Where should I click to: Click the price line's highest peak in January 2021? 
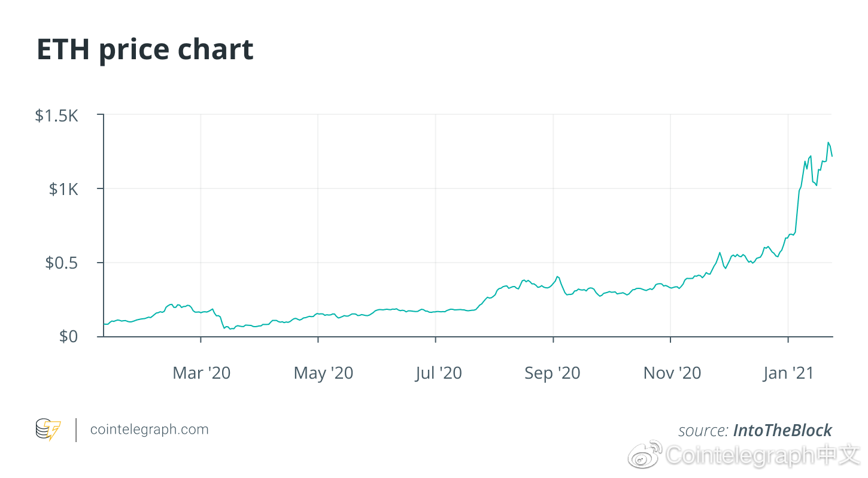pyautogui.click(x=828, y=142)
